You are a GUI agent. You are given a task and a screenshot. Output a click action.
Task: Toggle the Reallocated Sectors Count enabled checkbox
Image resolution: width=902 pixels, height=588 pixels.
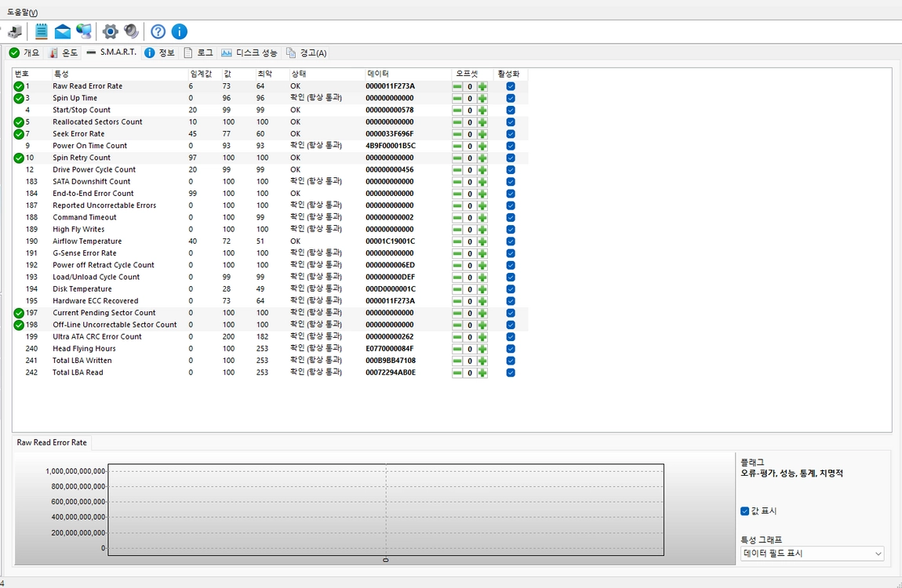coord(511,122)
